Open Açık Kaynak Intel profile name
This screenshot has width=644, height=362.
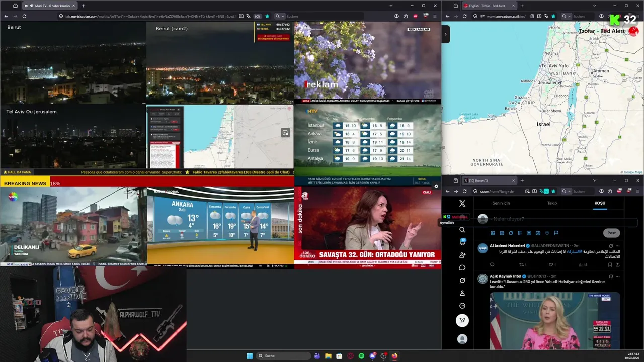[x=505, y=276]
